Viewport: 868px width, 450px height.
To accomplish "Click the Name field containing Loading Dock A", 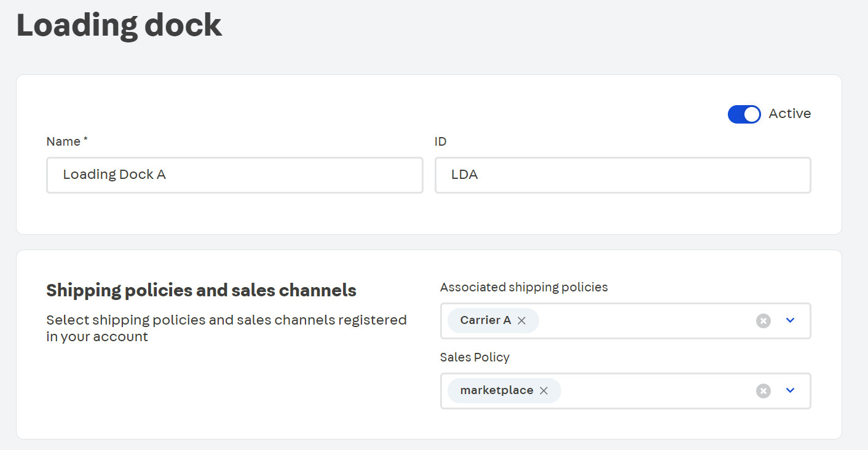I will click(234, 175).
